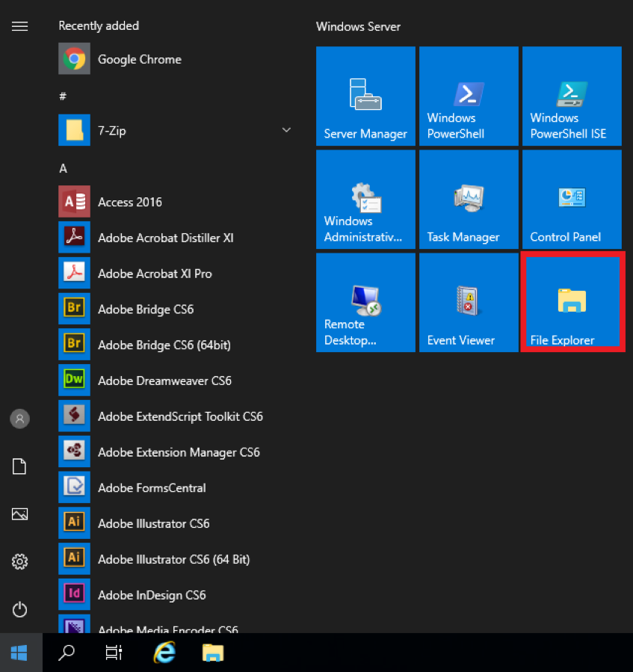This screenshot has width=633, height=672.
Task: Open File Explorer from the taskbar
Action: pyautogui.click(x=213, y=653)
